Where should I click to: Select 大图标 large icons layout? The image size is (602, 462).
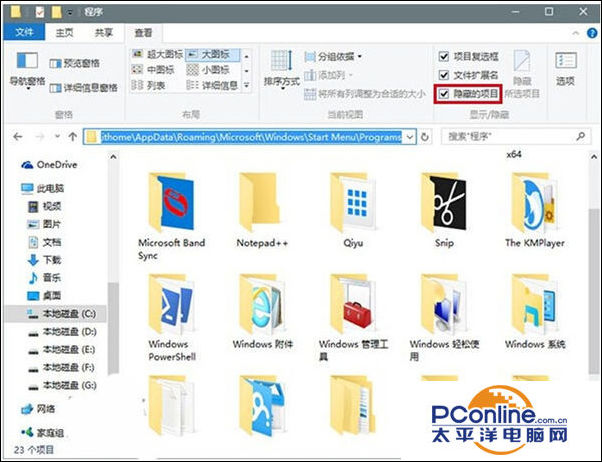pos(212,55)
